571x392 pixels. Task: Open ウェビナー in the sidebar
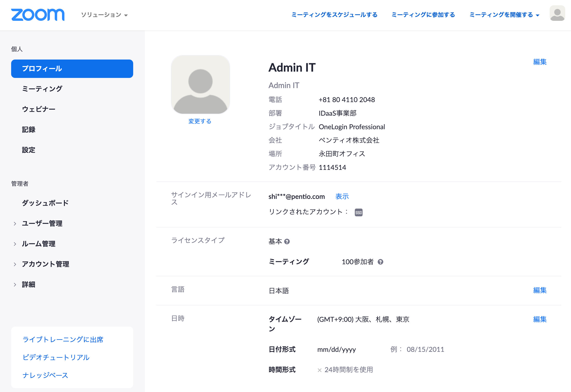click(x=39, y=109)
